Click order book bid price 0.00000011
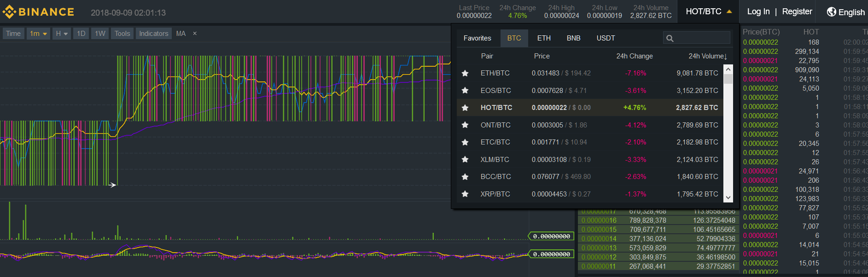 click(x=599, y=266)
